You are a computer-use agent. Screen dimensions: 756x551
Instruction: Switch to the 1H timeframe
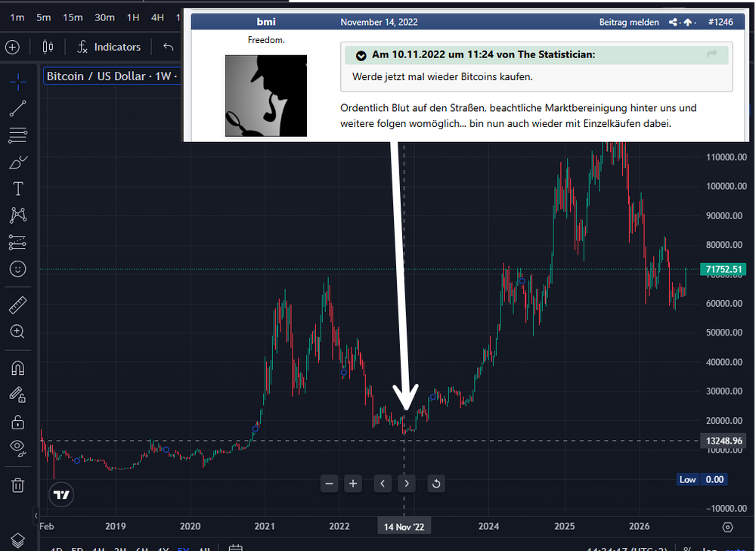click(x=133, y=18)
